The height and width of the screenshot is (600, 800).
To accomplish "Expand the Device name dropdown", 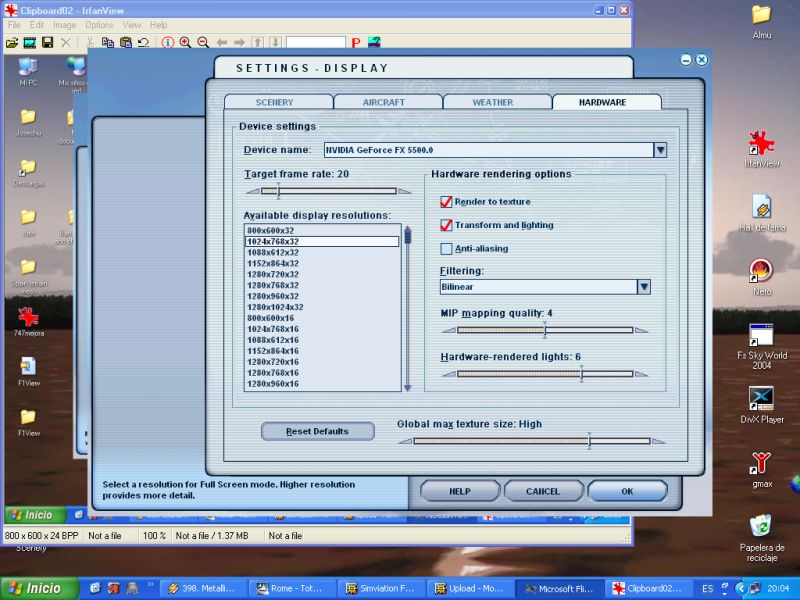I will click(660, 150).
